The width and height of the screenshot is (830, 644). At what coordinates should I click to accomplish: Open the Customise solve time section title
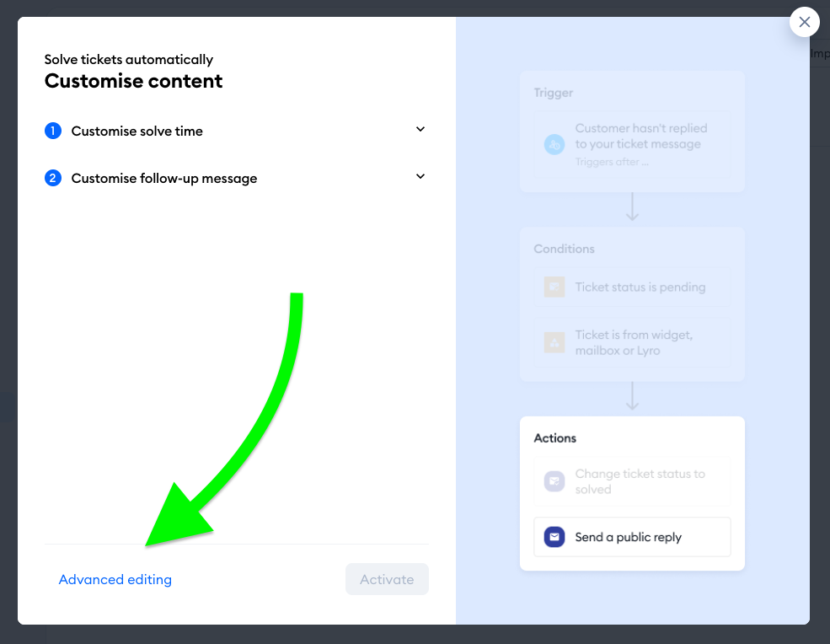tap(137, 131)
